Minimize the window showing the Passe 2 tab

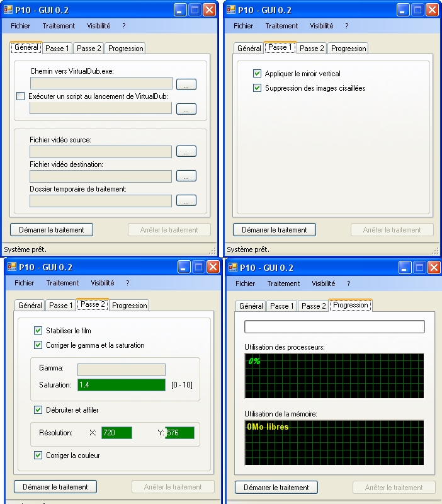(x=183, y=266)
